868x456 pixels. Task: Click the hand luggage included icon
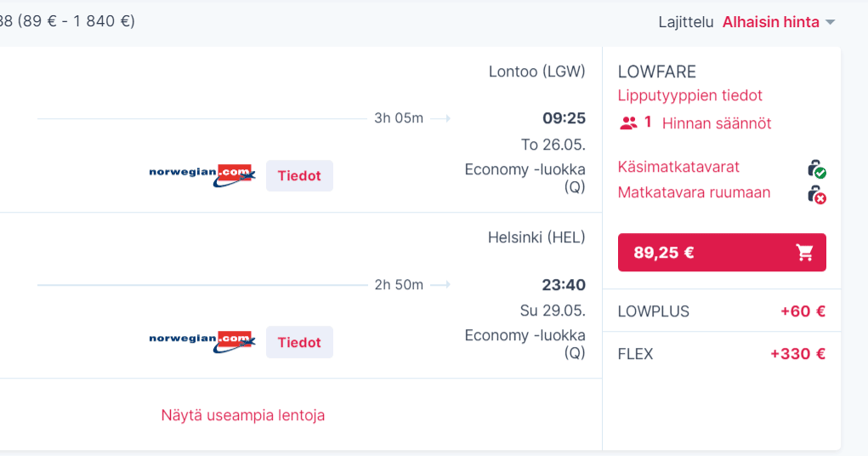click(x=816, y=169)
